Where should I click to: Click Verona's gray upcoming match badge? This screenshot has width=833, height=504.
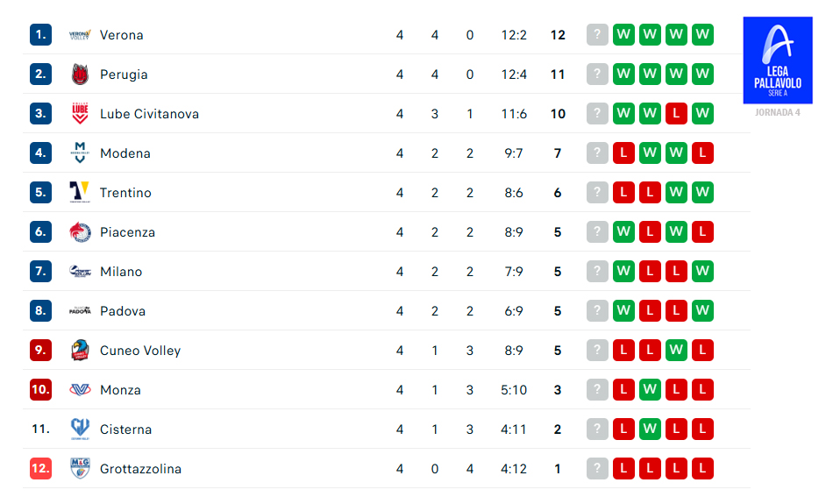pyautogui.click(x=597, y=35)
